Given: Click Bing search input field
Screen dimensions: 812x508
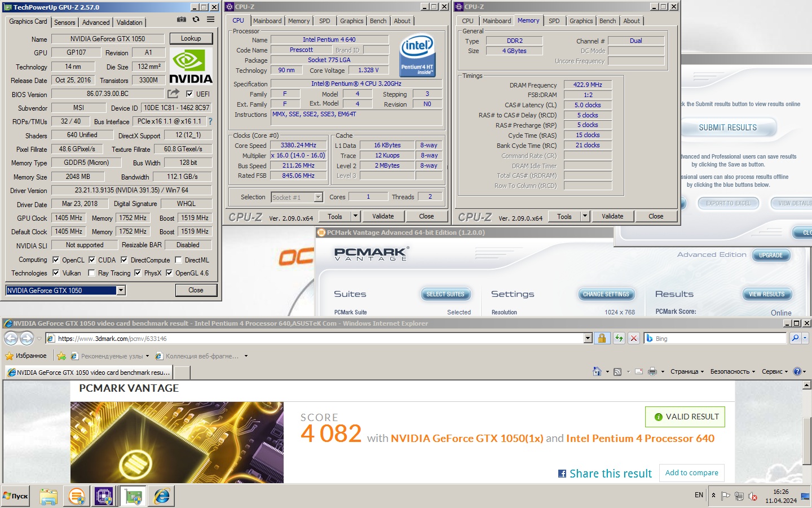Looking at the screenshot, I should [716, 338].
